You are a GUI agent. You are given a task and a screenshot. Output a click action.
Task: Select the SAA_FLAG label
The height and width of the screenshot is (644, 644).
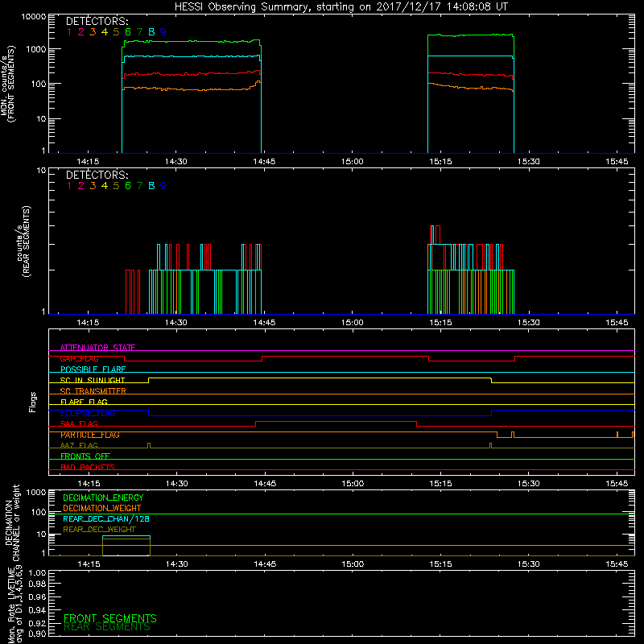tap(79, 423)
